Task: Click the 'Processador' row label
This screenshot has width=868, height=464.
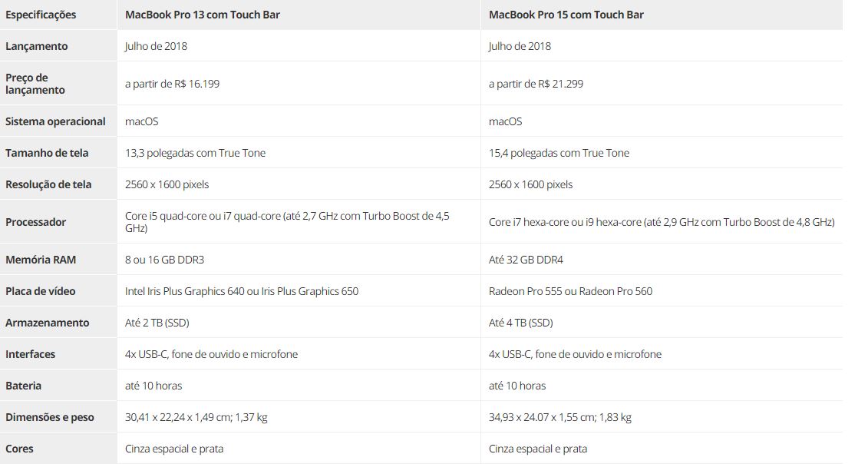Action: click(35, 222)
